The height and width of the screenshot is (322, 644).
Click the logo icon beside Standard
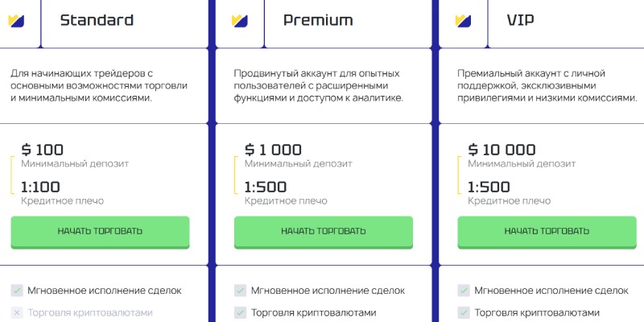(x=16, y=21)
